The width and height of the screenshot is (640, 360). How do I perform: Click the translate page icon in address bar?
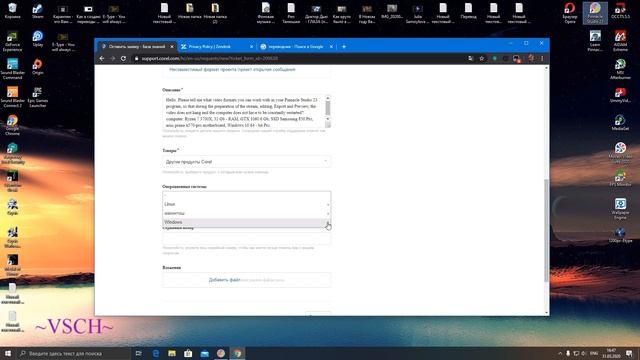pos(471,58)
